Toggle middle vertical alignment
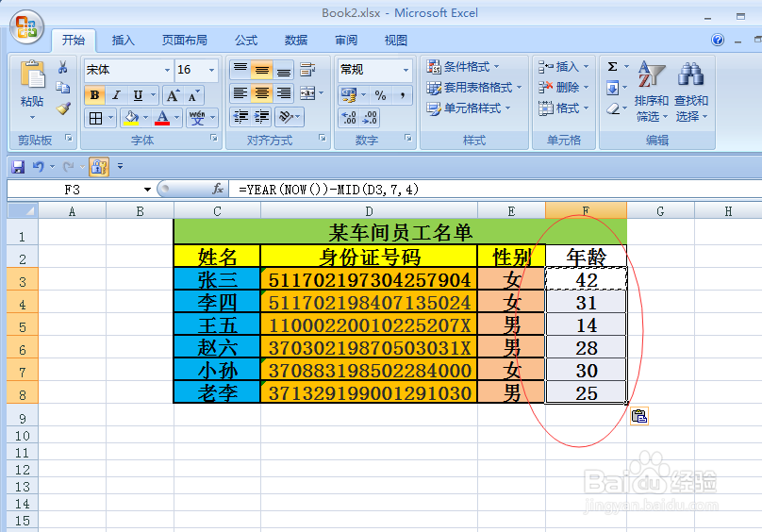 (261, 70)
